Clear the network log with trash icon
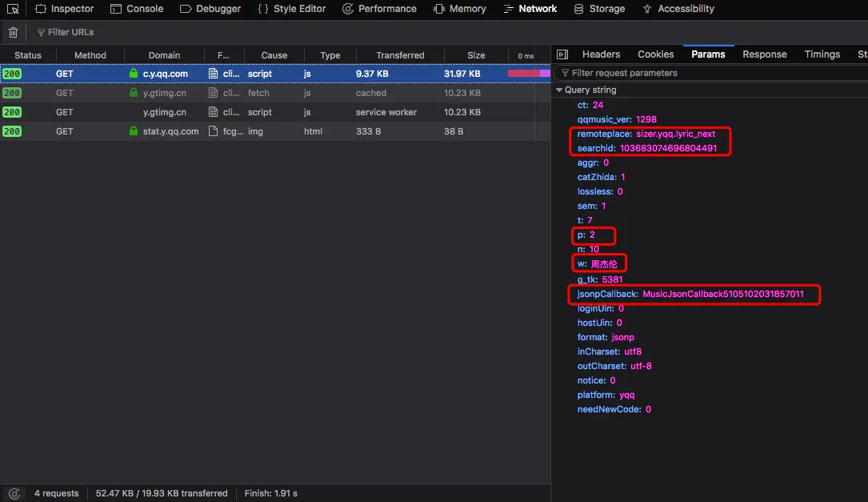This screenshot has width=868, height=502. (x=14, y=32)
